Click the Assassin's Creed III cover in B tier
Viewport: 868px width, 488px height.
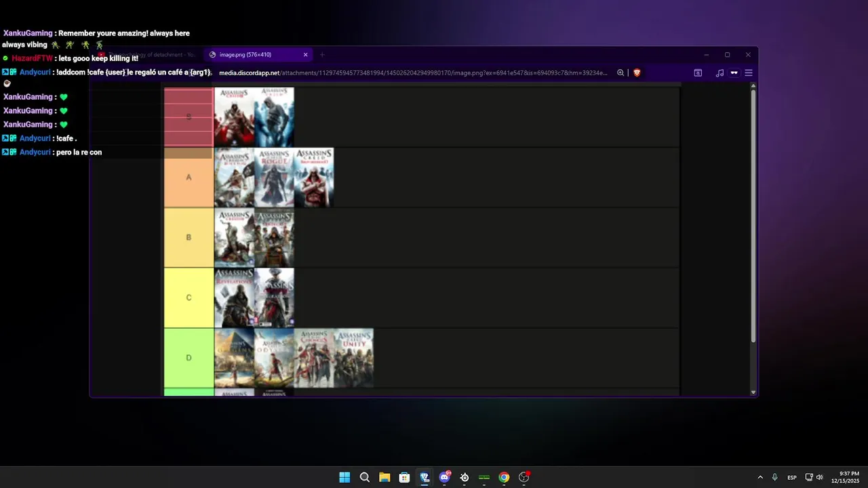[234, 237]
